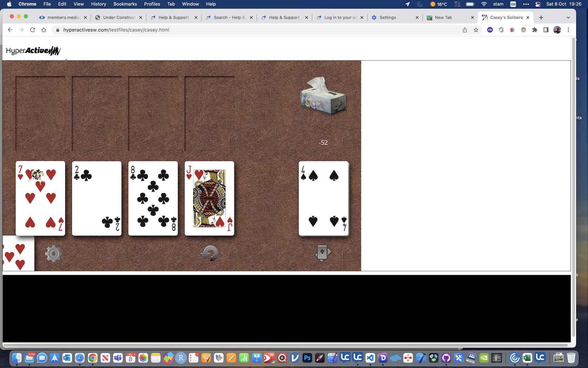Click the deal card icon below deck
The height and width of the screenshot is (368, 588).
323,252
